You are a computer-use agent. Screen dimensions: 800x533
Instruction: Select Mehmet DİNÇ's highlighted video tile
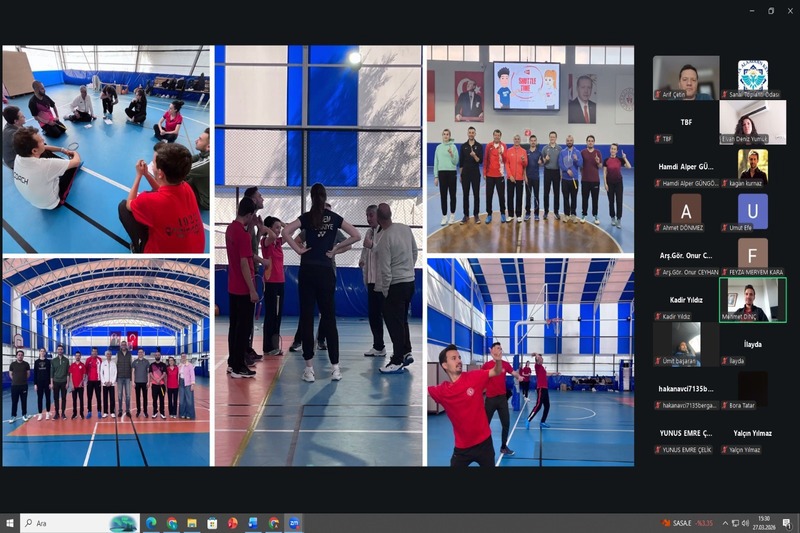752,300
